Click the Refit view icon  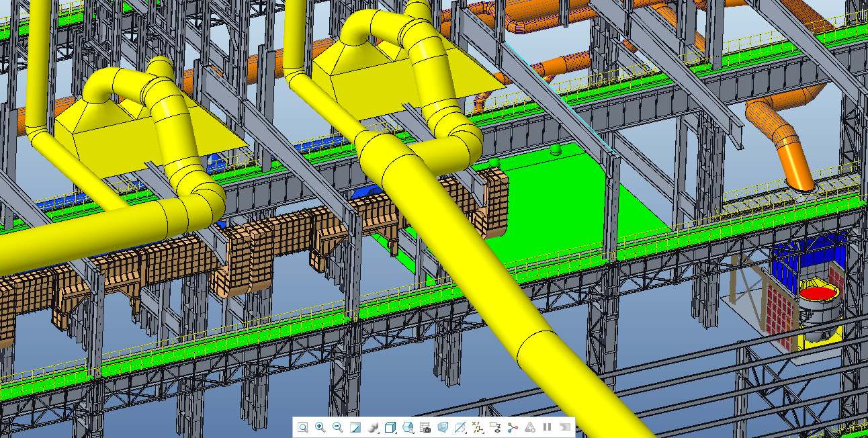click(303, 427)
